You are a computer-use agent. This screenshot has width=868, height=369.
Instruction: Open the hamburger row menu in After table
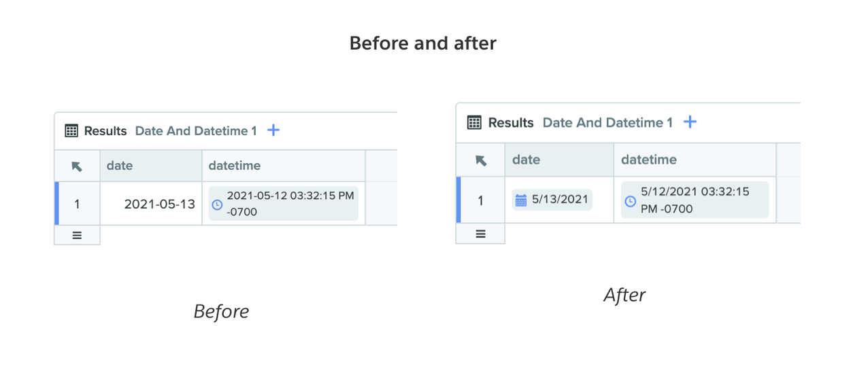pyautogui.click(x=481, y=234)
